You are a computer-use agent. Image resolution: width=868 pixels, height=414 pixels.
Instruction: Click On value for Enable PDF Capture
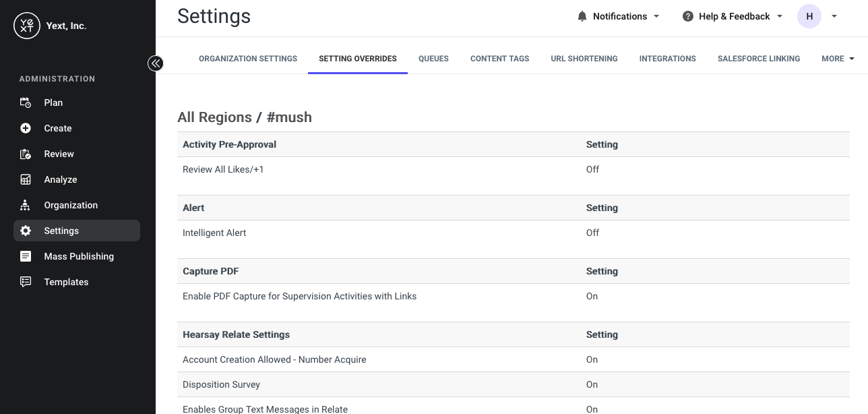[x=592, y=296]
